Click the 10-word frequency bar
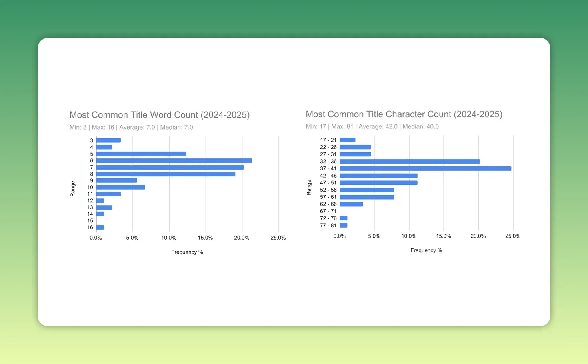 click(x=120, y=187)
